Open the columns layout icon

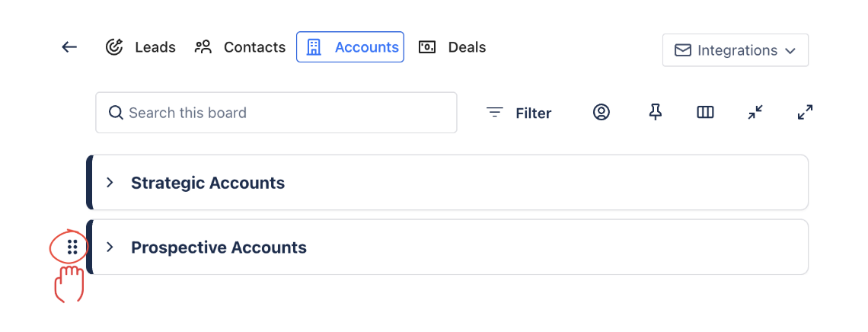pos(705,113)
